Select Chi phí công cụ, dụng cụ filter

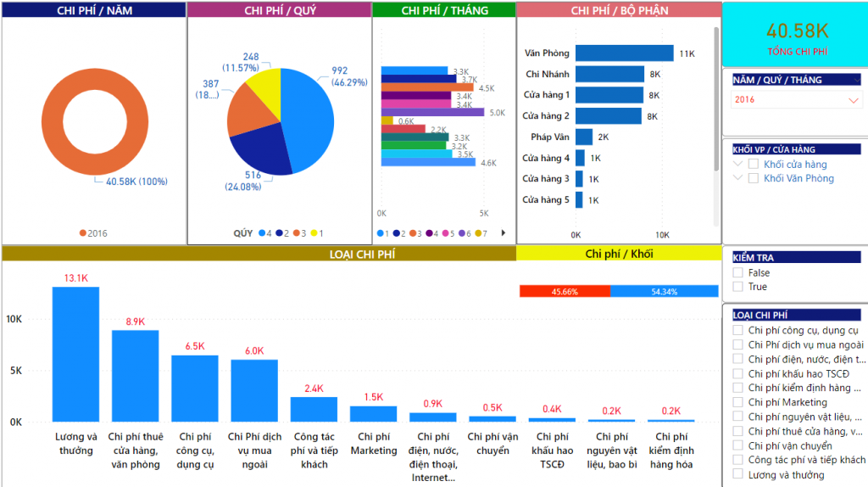pos(738,330)
